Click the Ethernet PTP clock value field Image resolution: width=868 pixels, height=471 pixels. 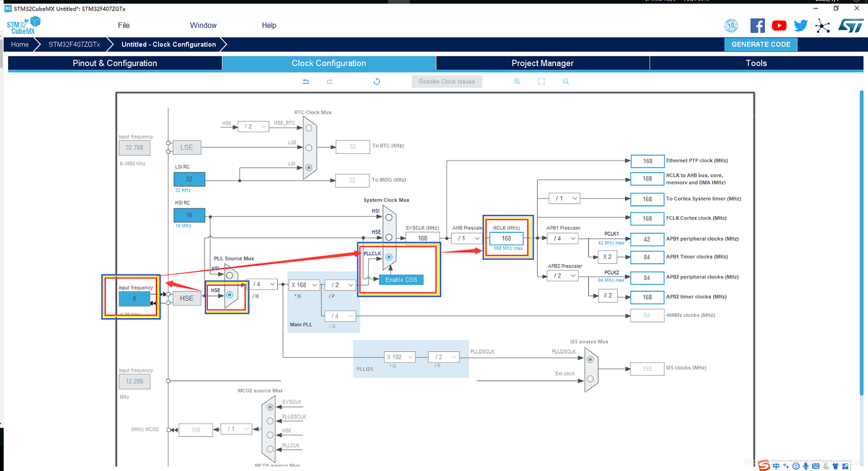tap(647, 161)
